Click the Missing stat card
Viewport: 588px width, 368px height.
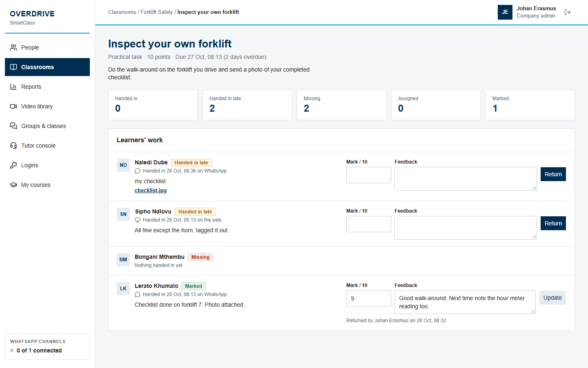click(x=341, y=105)
